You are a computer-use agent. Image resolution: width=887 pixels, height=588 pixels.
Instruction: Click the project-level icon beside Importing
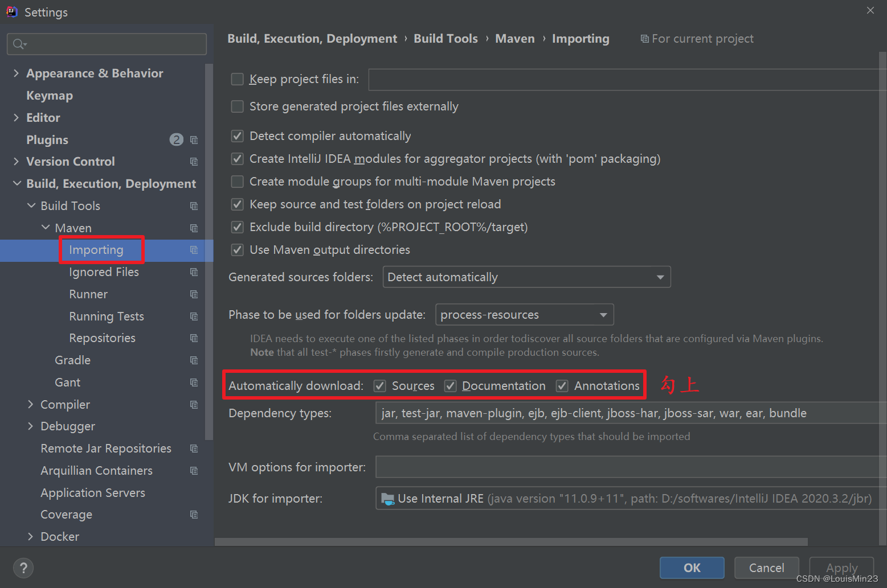pos(194,250)
